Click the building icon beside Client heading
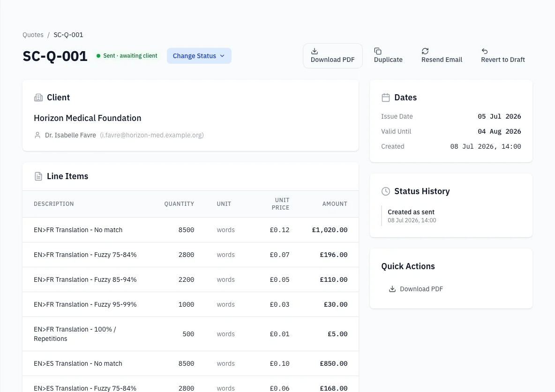This screenshot has height=392, width=555. [38, 98]
